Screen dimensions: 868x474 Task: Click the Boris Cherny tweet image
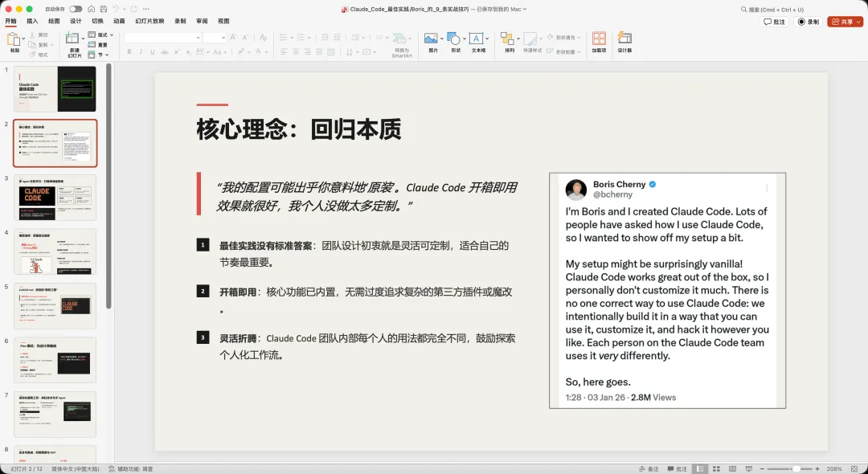coord(668,290)
